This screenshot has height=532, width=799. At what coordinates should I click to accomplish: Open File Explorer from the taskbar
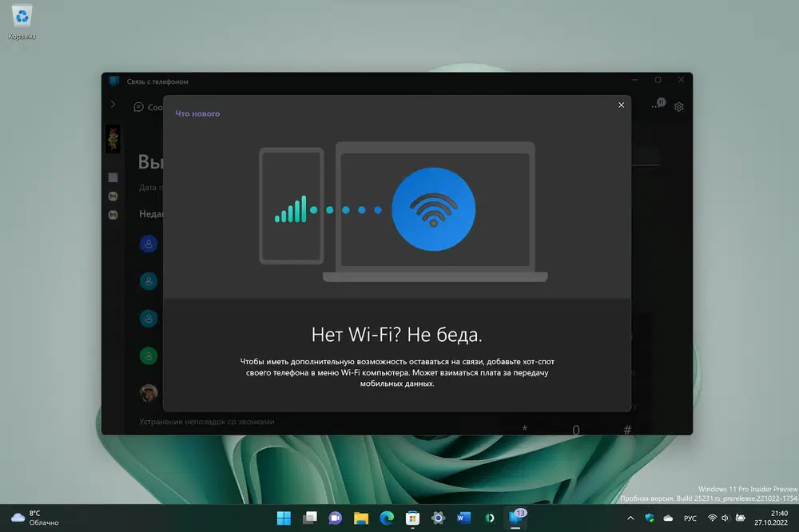[x=361, y=518]
